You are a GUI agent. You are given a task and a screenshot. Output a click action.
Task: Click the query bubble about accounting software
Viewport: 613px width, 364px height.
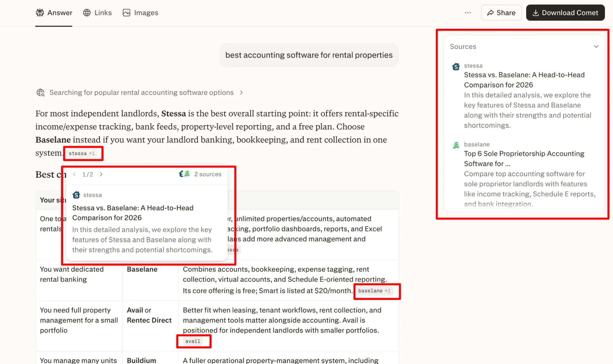(309, 55)
